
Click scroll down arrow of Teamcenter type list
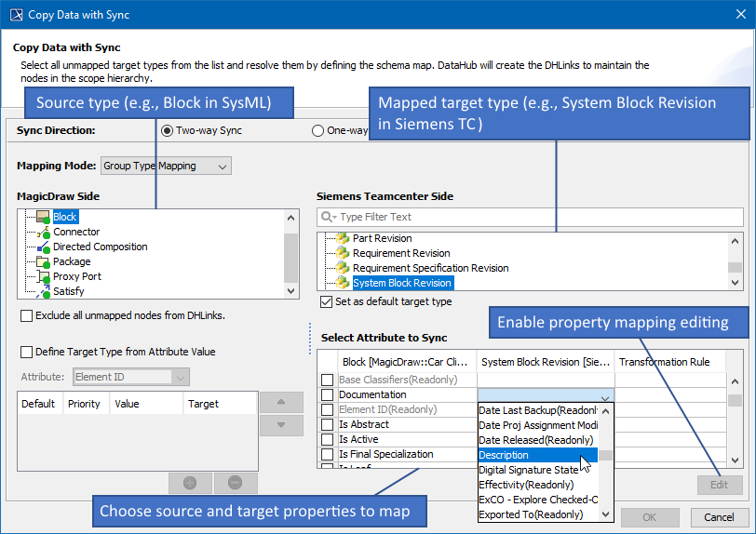[x=735, y=283]
